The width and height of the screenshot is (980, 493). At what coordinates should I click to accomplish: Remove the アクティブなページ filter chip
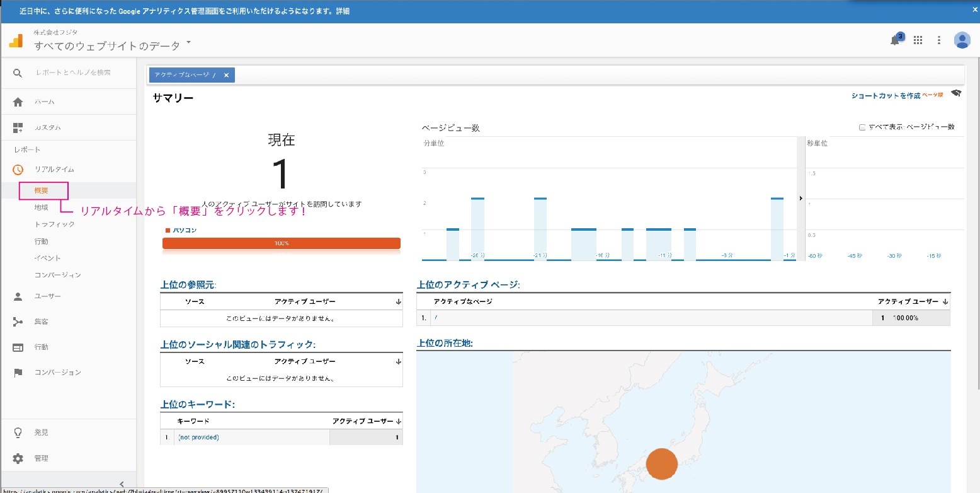[226, 75]
